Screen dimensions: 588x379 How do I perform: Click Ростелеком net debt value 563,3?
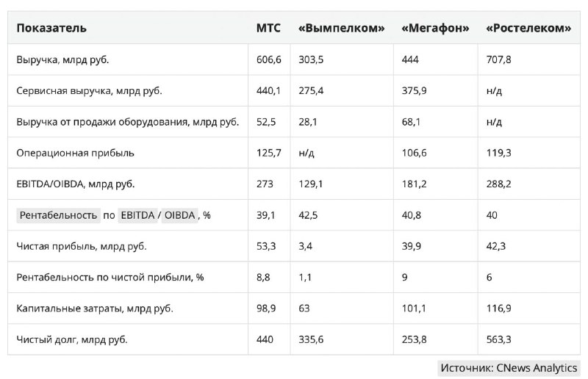pyautogui.click(x=499, y=339)
